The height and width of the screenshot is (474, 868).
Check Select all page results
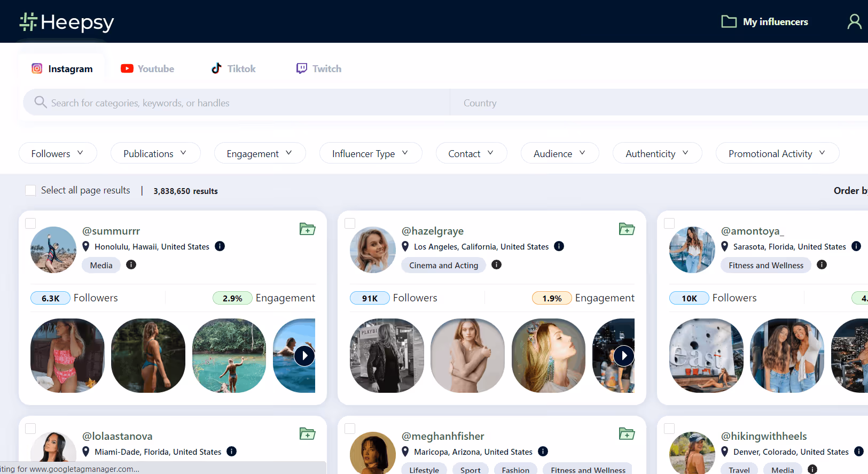click(30, 190)
